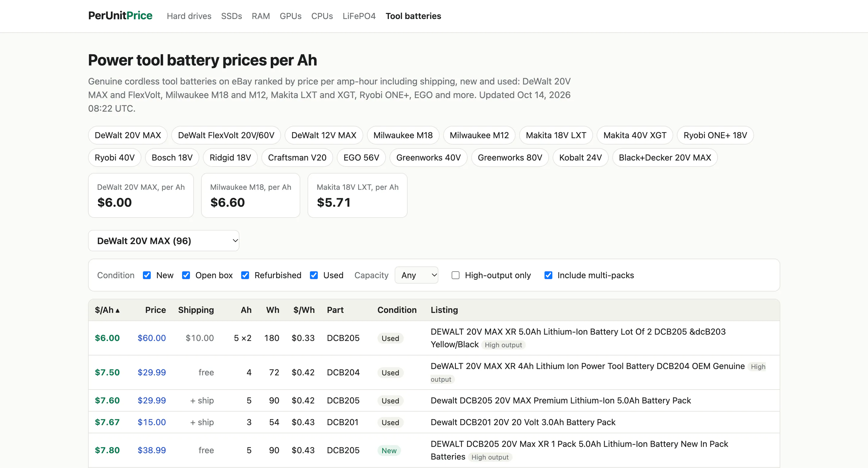Disable Include multi-packs option

(548, 275)
